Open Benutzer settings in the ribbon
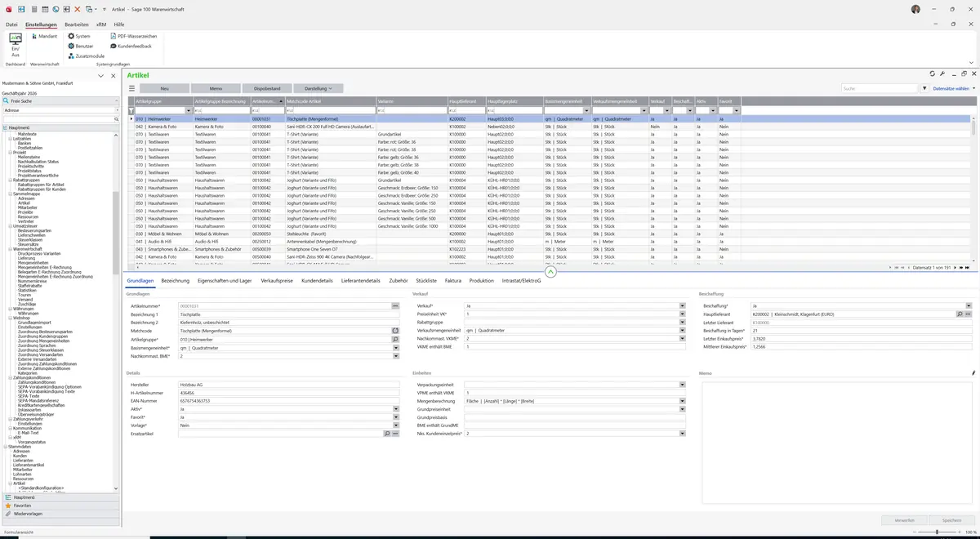Screen dimensions: 980x539 point(81,46)
